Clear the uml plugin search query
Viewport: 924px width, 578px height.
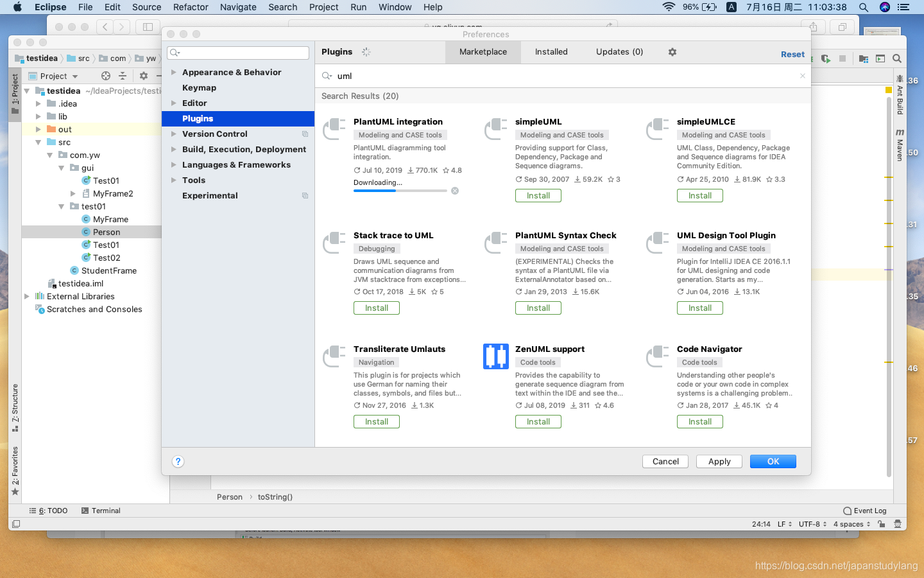802,76
